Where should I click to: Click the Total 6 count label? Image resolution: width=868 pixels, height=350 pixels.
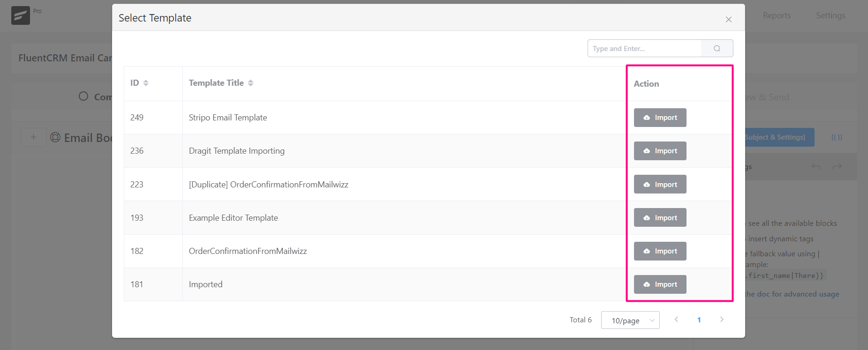click(581, 320)
